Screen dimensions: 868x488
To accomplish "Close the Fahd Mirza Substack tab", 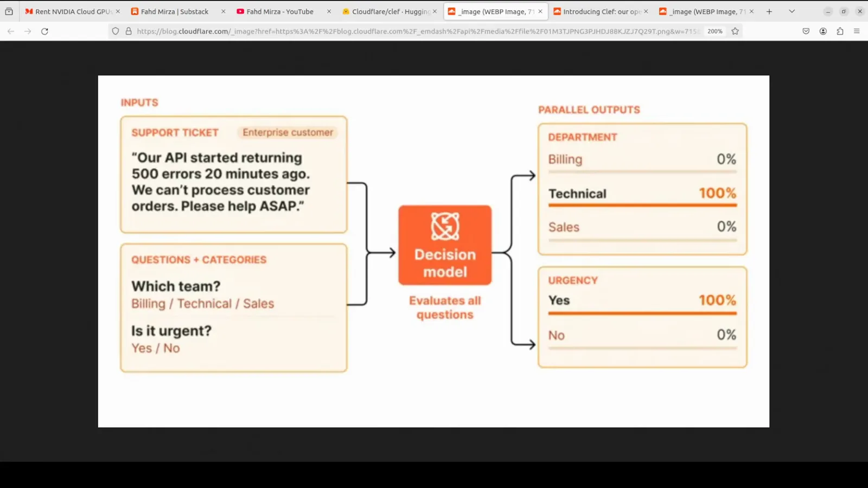I will coord(223,11).
